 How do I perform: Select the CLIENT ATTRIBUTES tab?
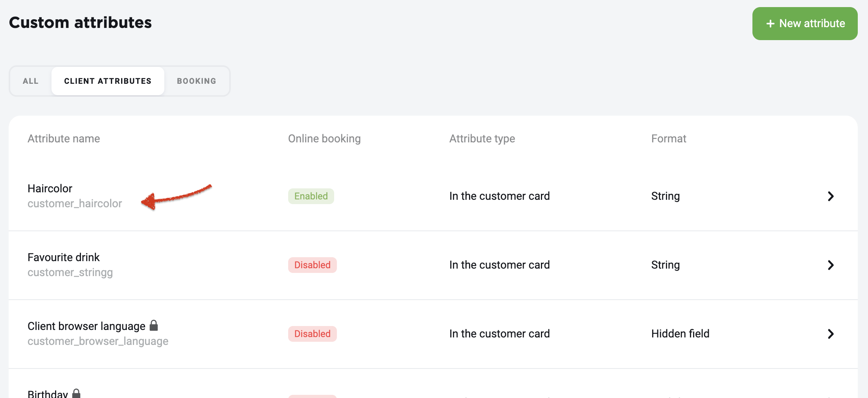[108, 81]
